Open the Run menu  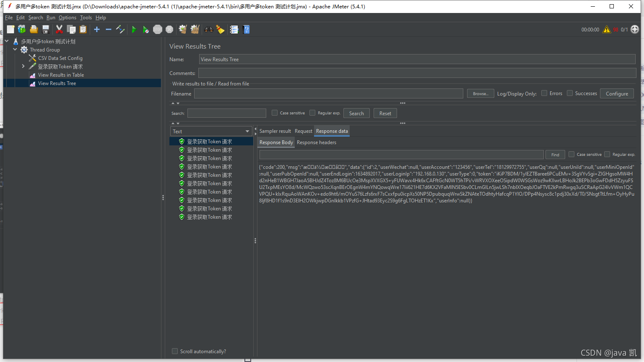(51, 18)
